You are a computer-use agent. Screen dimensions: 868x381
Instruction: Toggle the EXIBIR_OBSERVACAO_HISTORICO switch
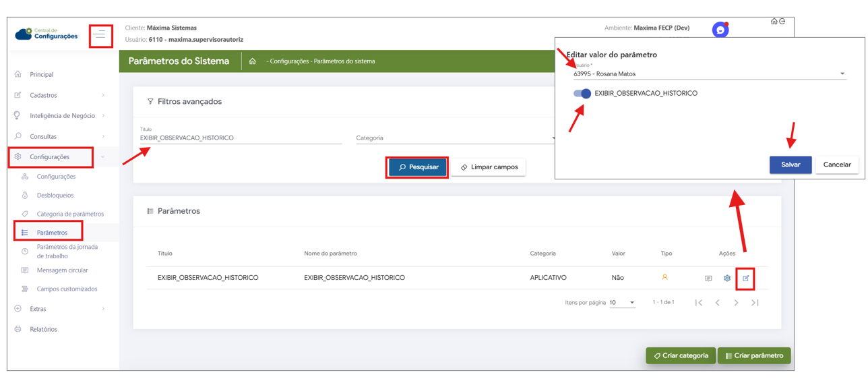coord(582,94)
